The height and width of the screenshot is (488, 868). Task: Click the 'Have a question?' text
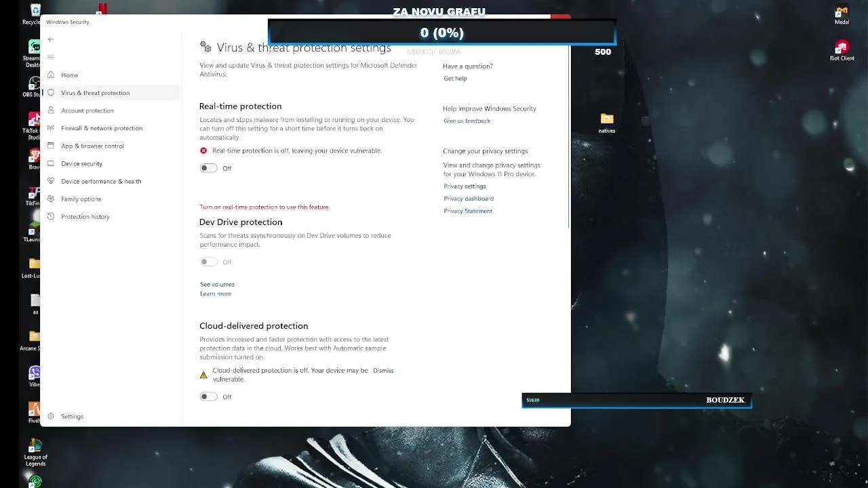[x=468, y=66]
